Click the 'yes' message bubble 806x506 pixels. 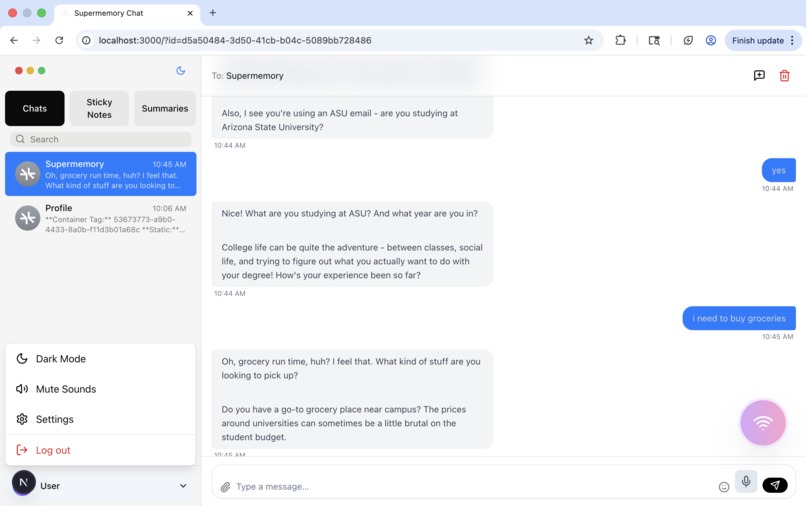point(778,170)
